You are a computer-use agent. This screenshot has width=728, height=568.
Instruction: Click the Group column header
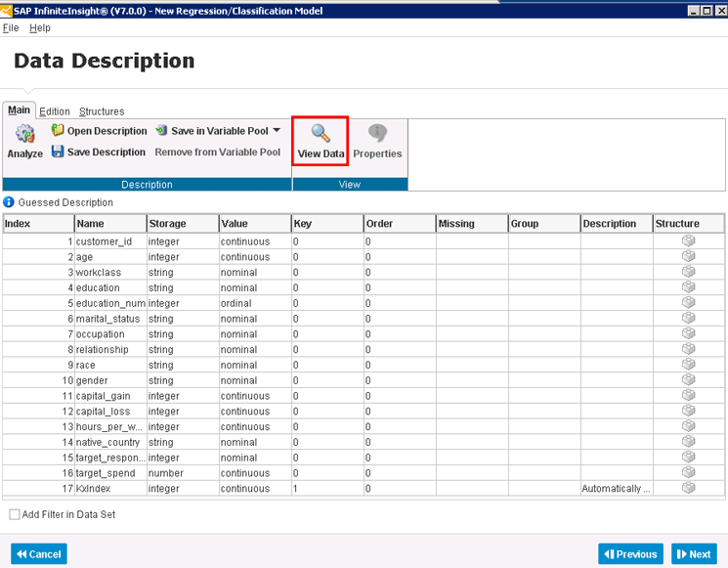(x=544, y=224)
